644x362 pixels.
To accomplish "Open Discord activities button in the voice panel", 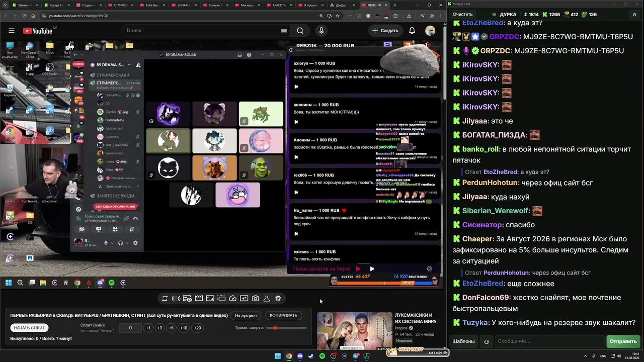I will coord(115,229).
